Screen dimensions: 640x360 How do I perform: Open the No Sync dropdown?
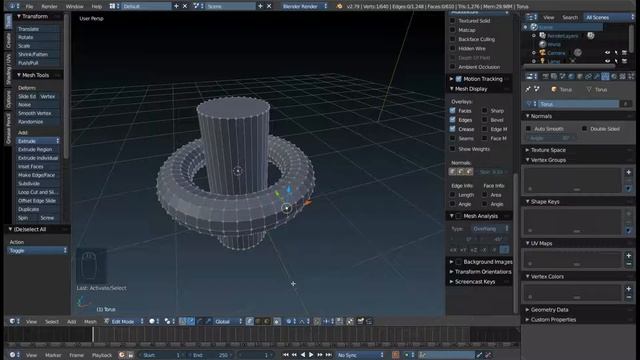360,355
